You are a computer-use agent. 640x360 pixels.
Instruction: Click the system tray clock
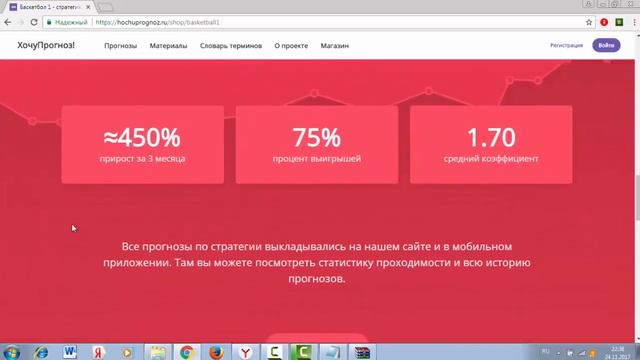(618, 353)
